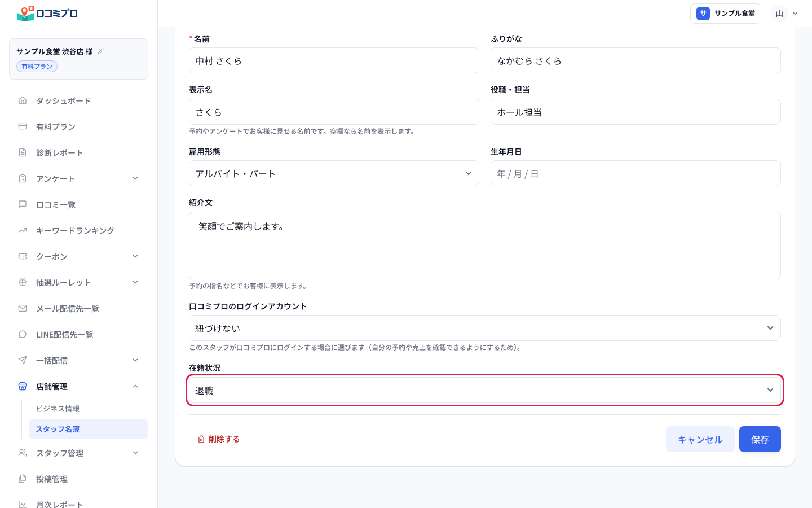Screen dimensions: 812x508
Task: Click the キーワードランキング trend icon
Action: pos(23,230)
